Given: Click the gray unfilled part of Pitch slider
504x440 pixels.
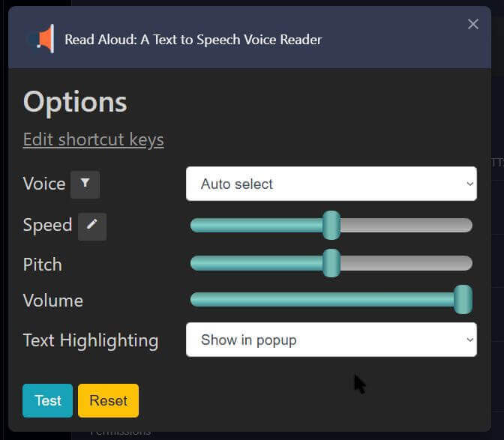Looking at the screenshot, I should (x=406, y=263).
